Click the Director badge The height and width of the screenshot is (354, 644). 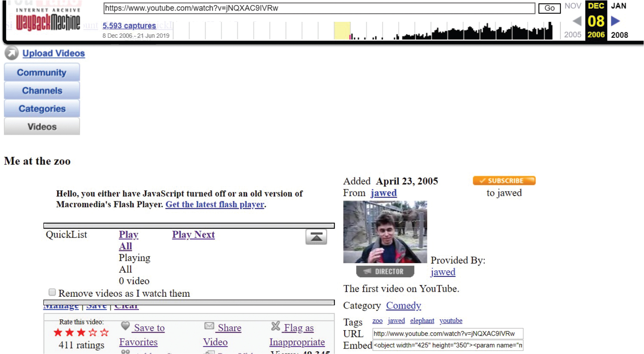385,271
